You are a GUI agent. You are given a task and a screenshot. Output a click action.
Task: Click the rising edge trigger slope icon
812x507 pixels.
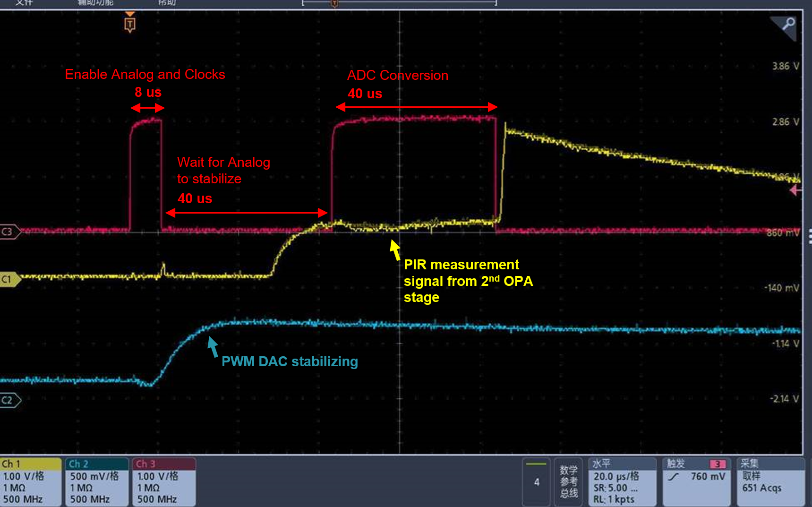click(x=674, y=477)
